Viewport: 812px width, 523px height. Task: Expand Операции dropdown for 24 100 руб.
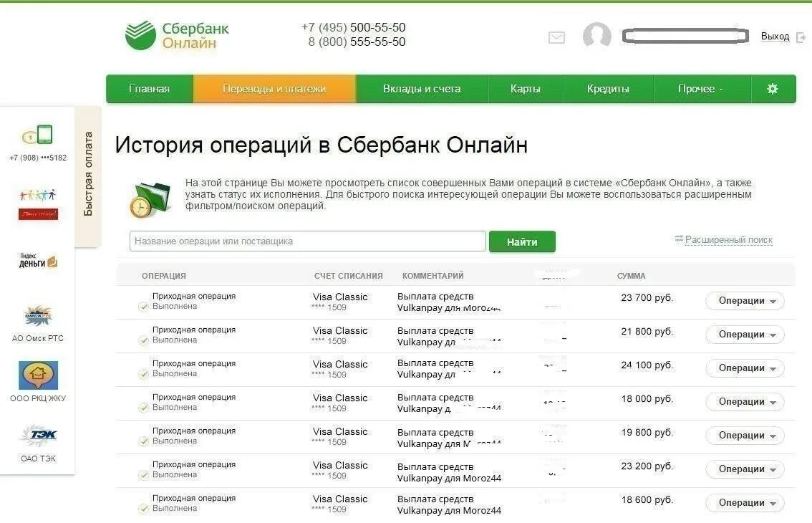click(745, 368)
